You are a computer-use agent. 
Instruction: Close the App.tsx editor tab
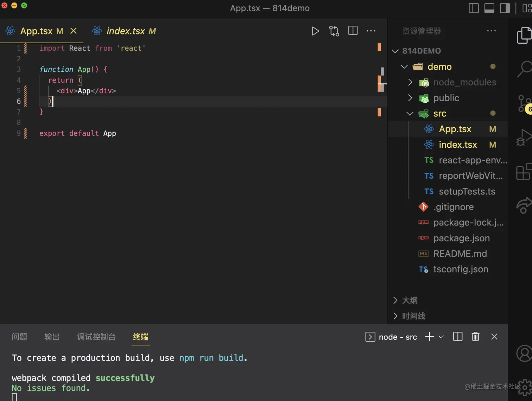click(x=74, y=31)
